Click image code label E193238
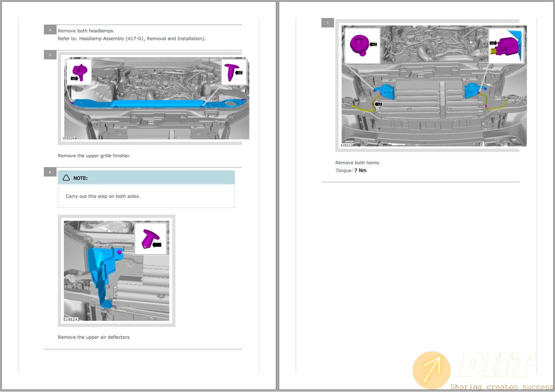555x392 pixels. point(347,145)
